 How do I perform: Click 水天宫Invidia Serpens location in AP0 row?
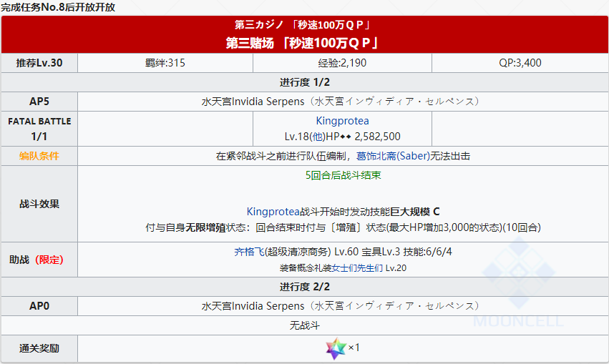342,306
